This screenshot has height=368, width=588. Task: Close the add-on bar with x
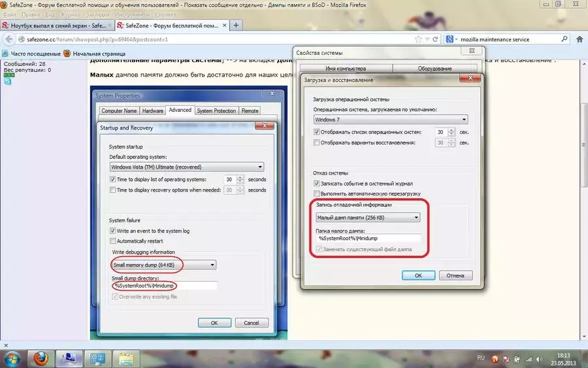[6, 344]
